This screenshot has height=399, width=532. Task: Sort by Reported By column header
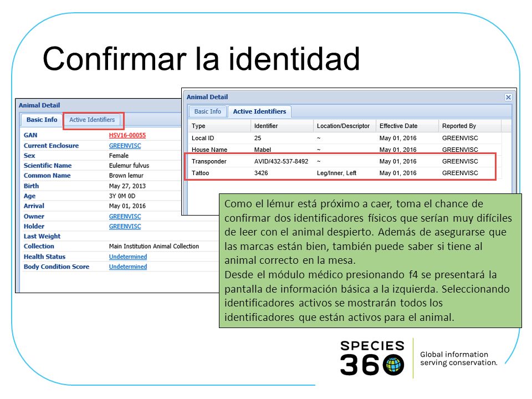point(469,126)
